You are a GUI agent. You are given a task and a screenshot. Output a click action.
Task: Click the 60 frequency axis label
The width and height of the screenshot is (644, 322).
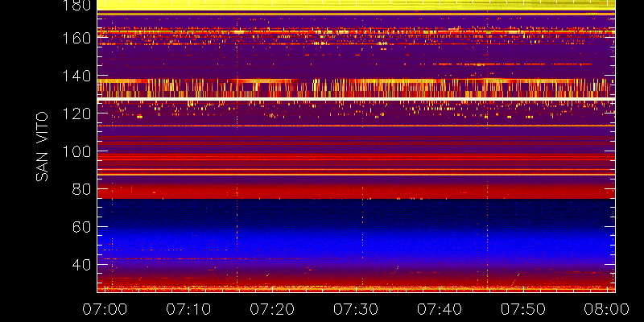tap(81, 227)
